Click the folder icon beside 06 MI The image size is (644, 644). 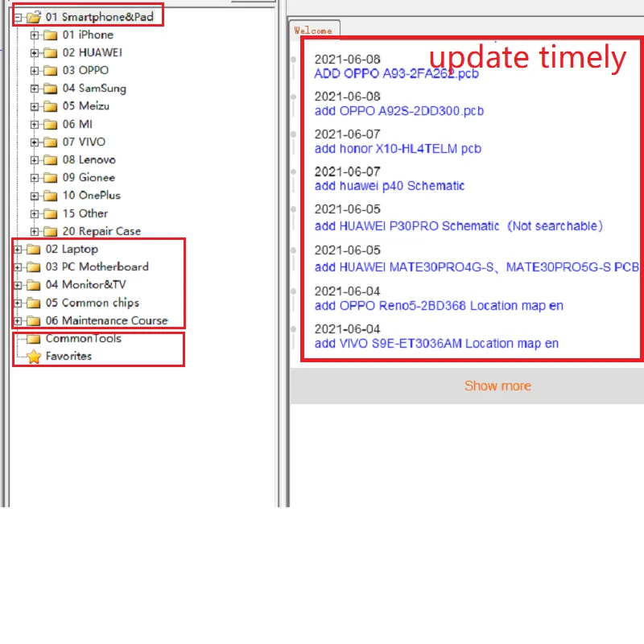tap(50, 125)
